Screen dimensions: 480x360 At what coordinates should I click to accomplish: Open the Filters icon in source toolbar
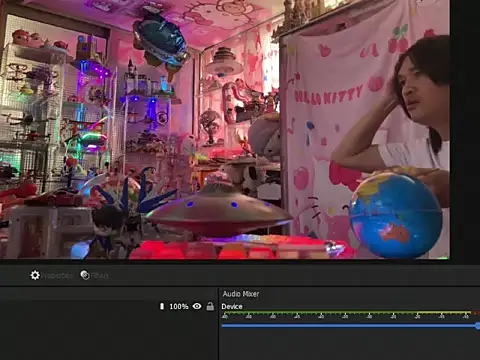tap(85, 275)
